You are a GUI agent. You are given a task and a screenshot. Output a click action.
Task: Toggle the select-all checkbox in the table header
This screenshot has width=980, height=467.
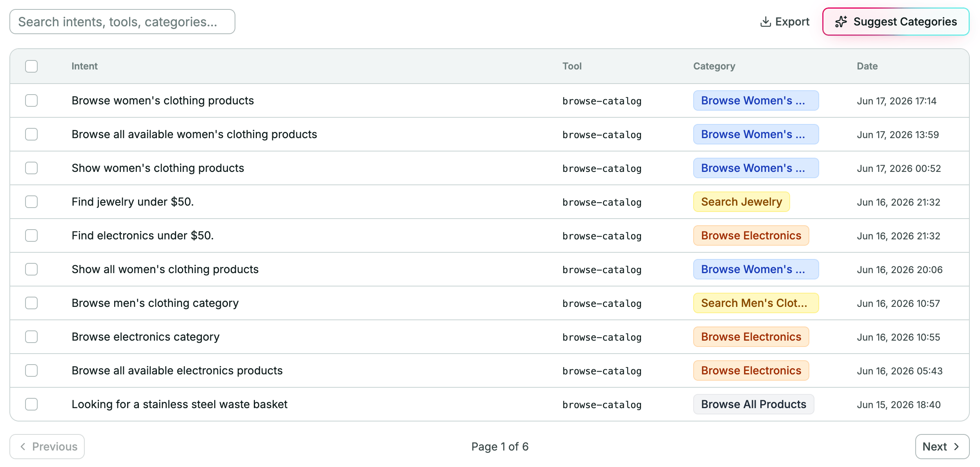(x=31, y=66)
